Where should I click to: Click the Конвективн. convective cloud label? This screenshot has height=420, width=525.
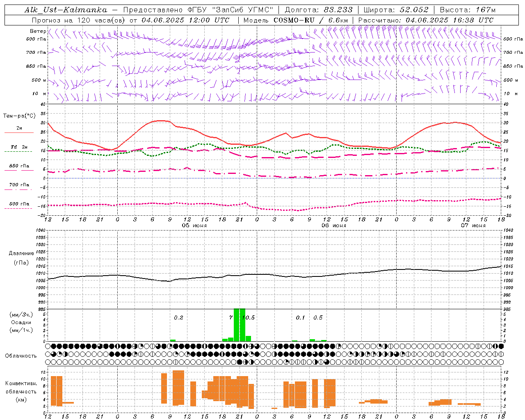[x=21, y=383]
